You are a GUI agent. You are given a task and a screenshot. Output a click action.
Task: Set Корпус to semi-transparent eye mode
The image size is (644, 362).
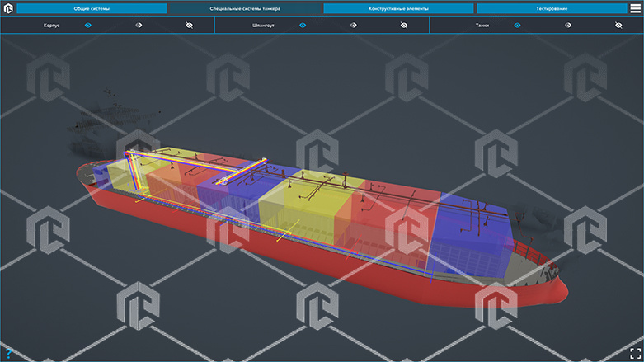click(x=139, y=26)
